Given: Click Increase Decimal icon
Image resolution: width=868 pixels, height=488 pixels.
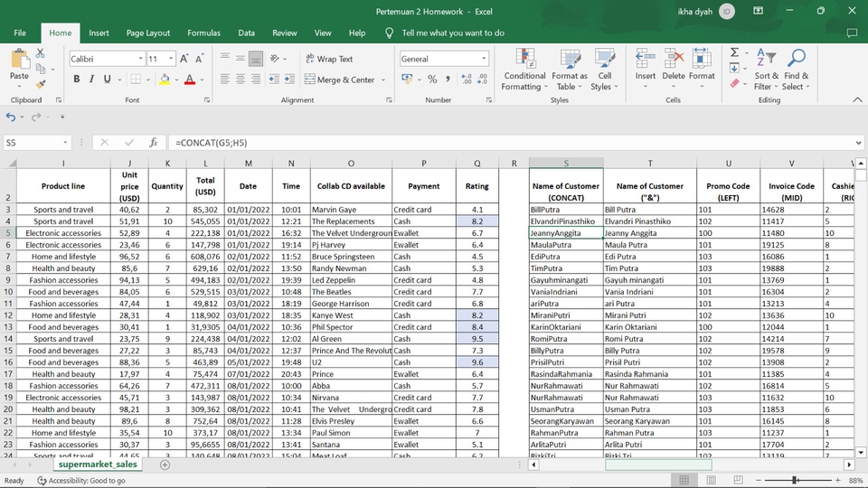Looking at the screenshot, I should coord(467,80).
